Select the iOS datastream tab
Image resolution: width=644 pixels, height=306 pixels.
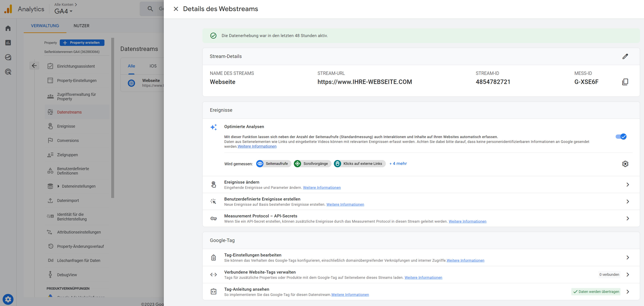coord(153,66)
